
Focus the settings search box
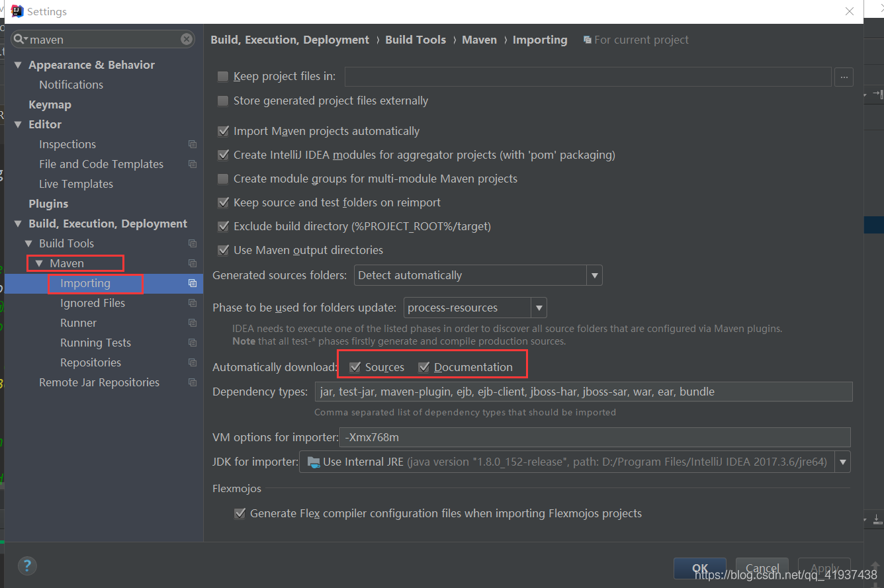click(103, 40)
